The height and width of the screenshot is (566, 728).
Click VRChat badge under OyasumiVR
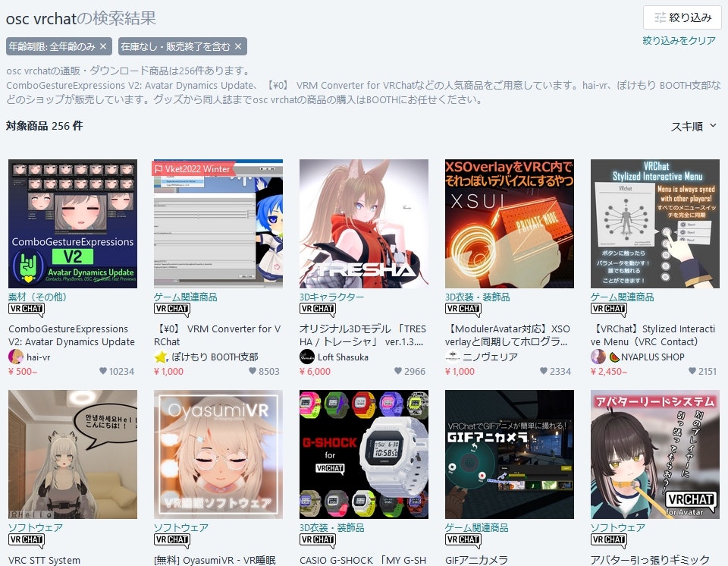(172, 540)
